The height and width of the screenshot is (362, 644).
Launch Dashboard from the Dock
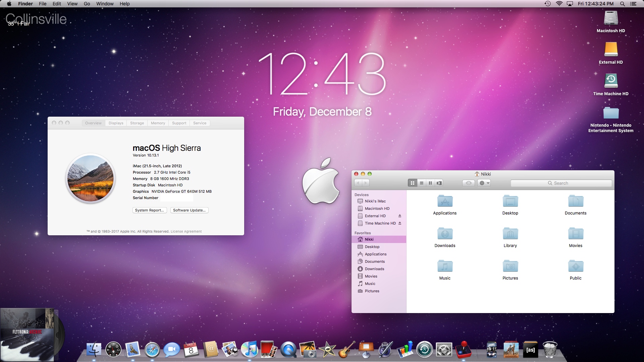tap(113, 350)
